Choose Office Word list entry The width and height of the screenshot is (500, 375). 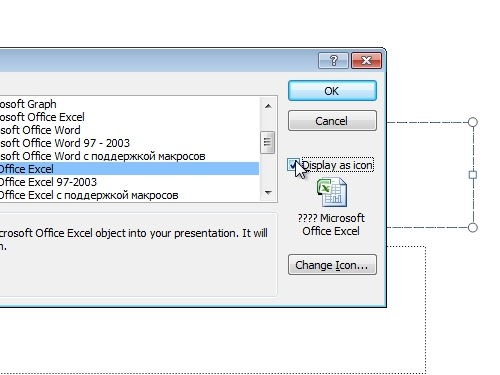(129, 130)
